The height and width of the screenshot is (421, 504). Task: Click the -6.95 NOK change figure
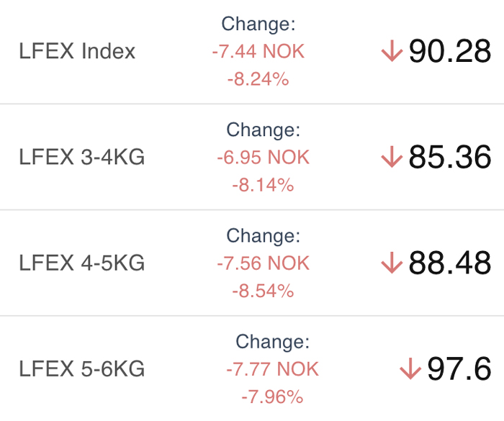click(264, 158)
